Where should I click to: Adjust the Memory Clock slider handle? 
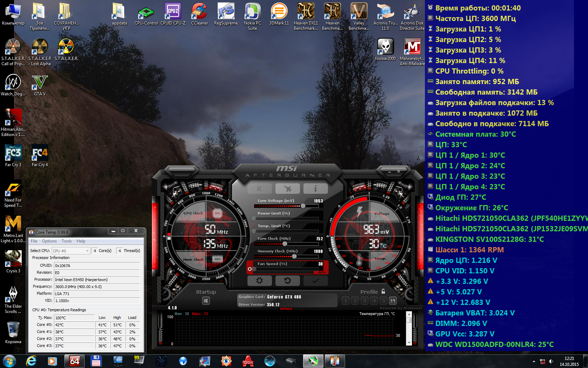[294, 257]
